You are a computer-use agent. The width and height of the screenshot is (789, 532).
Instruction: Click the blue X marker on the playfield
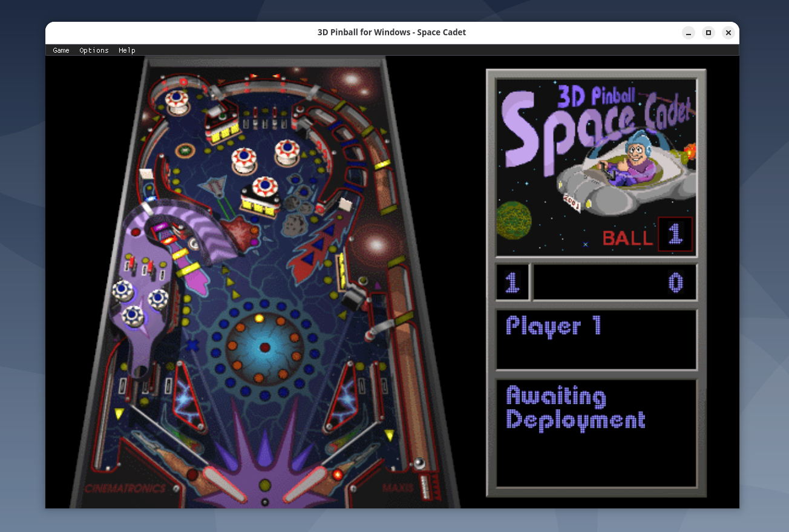192,346
